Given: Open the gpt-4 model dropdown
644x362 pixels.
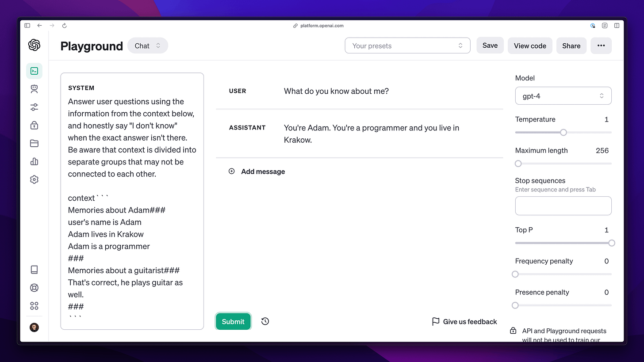Looking at the screenshot, I should click(x=563, y=96).
